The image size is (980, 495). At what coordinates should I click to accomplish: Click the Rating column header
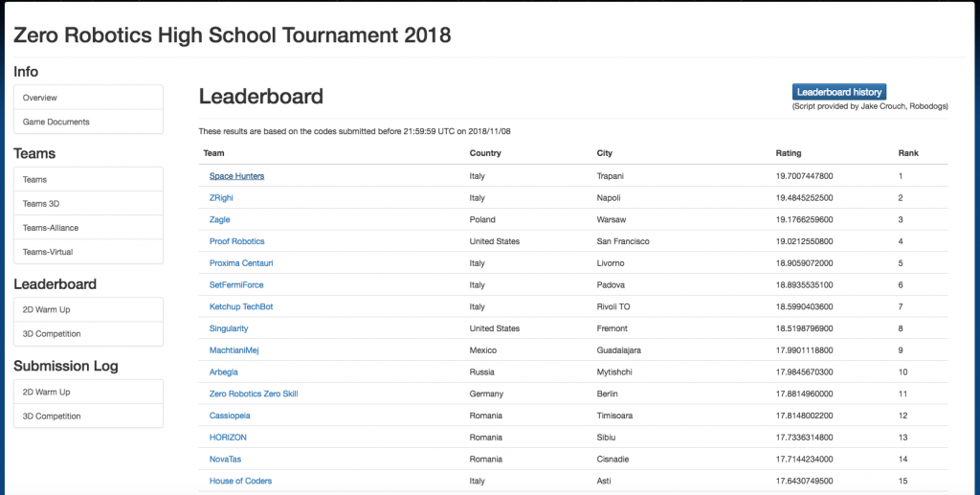788,153
